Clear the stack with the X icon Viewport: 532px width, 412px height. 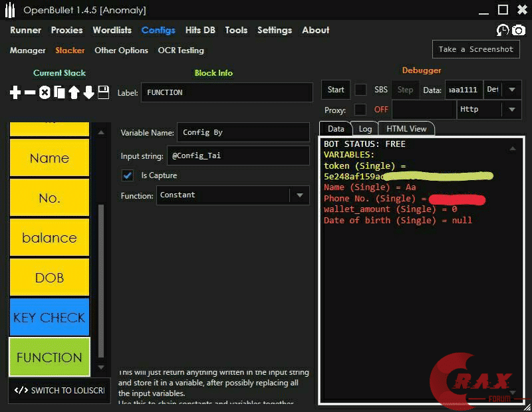point(45,93)
